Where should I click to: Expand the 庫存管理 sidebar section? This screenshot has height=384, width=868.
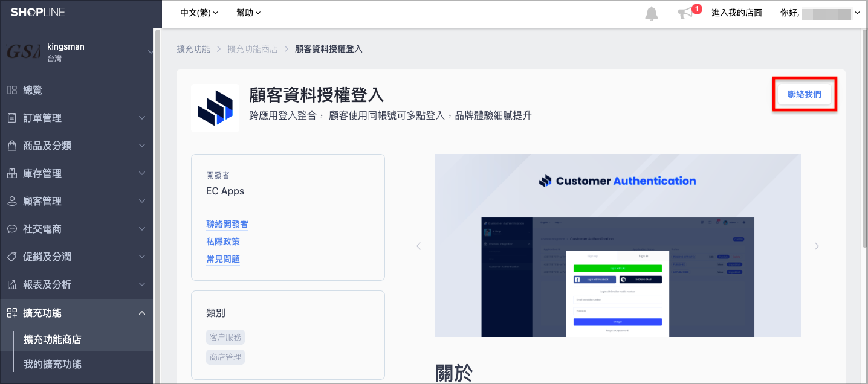[x=76, y=173]
